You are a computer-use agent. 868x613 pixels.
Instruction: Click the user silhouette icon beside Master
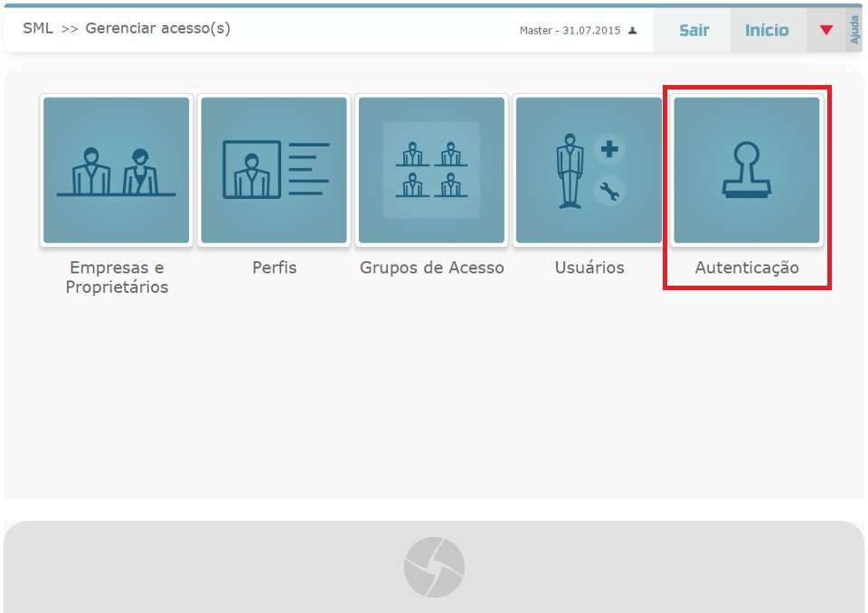point(633,31)
